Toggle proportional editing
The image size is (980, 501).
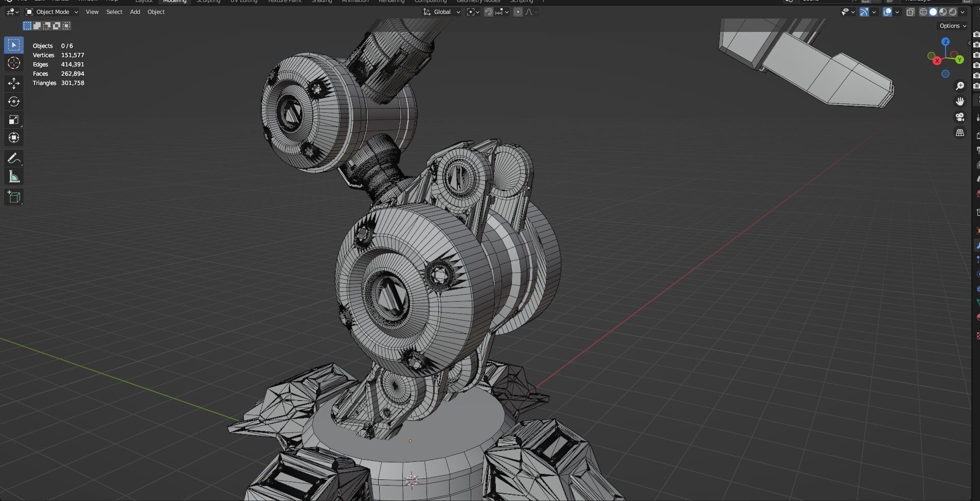click(518, 12)
